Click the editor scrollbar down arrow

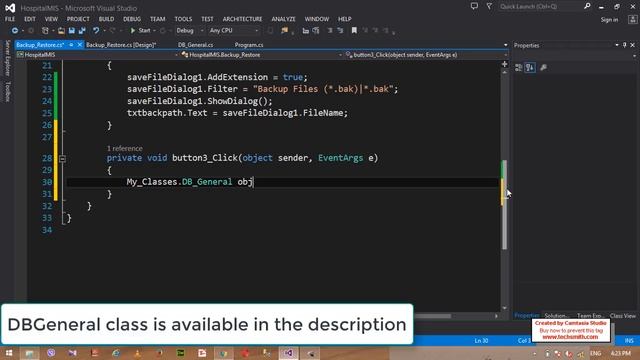click(505, 308)
